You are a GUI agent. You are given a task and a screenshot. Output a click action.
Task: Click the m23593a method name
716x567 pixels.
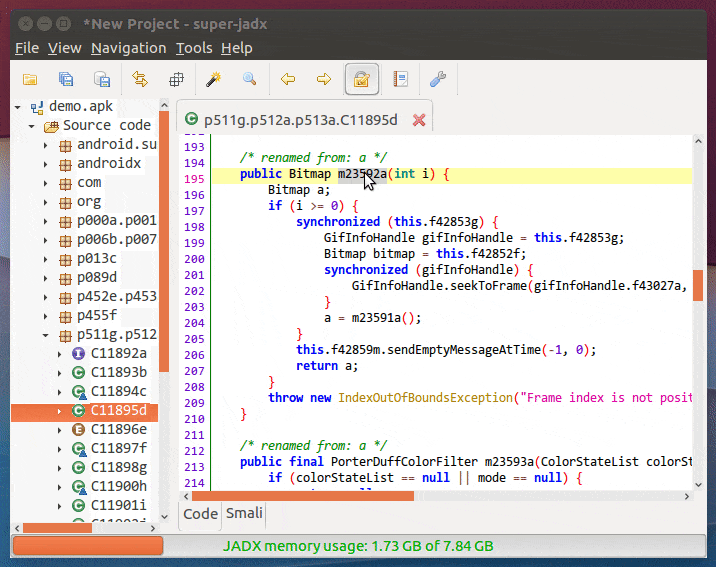(x=509, y=462)
